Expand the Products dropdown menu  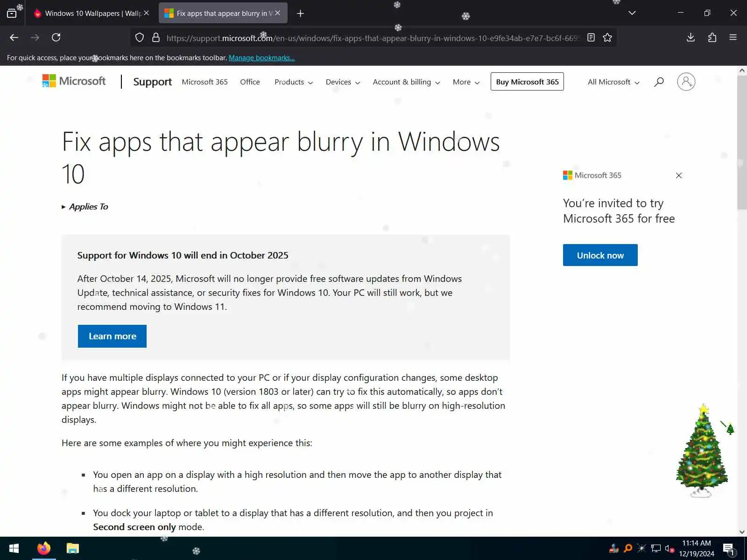pyautogui.click(x=294, y=82)
